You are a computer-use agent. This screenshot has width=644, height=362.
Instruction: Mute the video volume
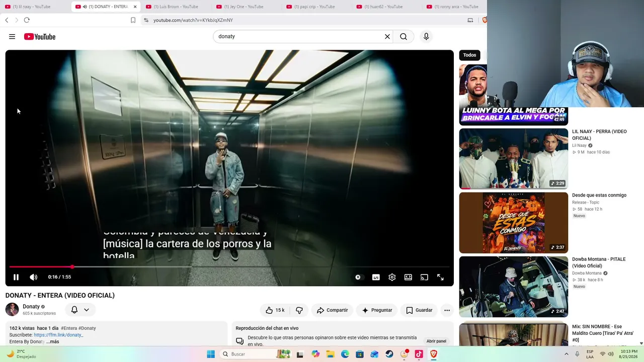click(34, 277)
